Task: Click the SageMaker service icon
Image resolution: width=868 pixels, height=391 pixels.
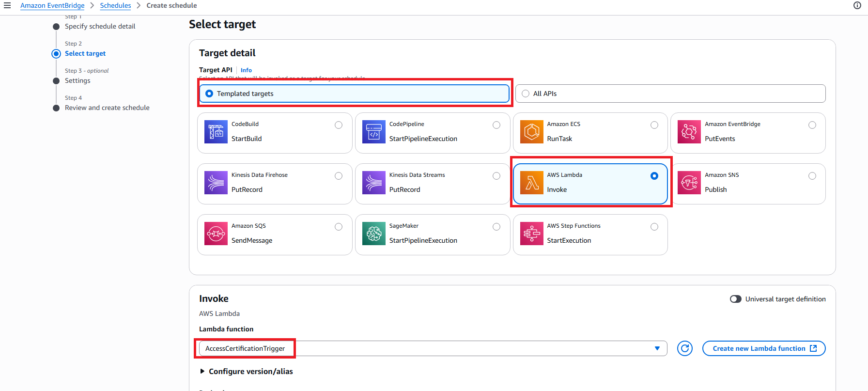Action: (374, 234)
